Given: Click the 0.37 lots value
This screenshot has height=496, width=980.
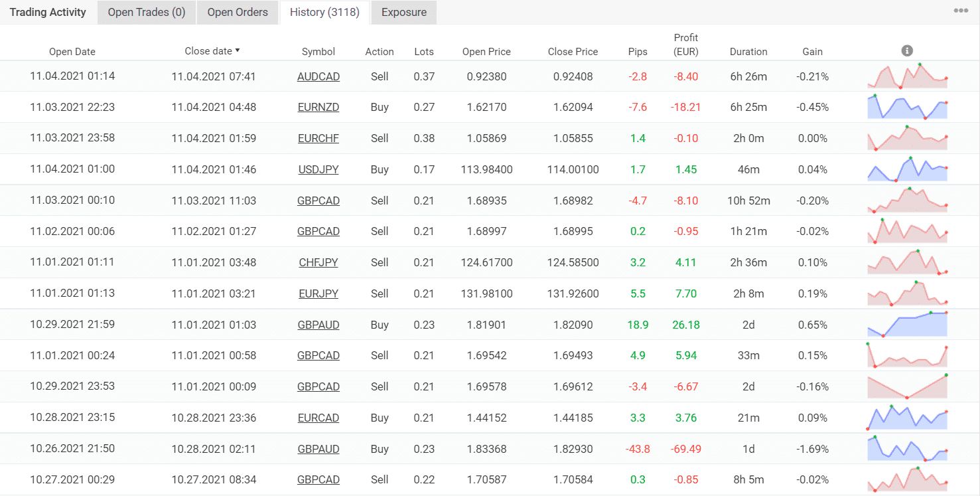Looking at the screenshot, I should 424,76.
